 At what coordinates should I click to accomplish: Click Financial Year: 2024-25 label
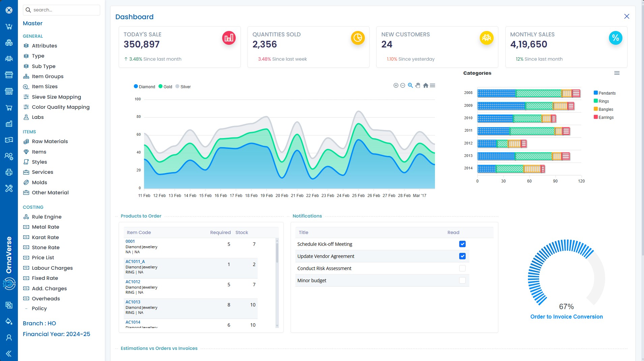(x=56, y=334)
